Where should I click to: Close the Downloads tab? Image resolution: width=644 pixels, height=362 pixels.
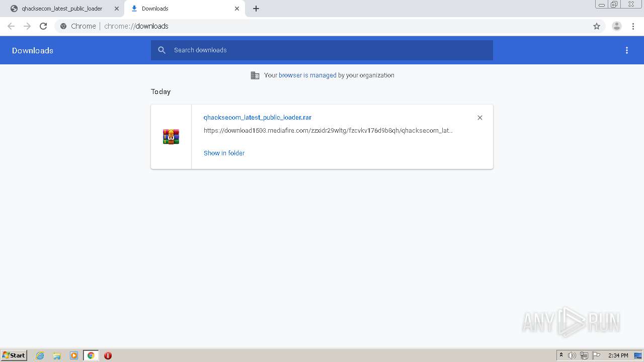(x=237, y=9)
